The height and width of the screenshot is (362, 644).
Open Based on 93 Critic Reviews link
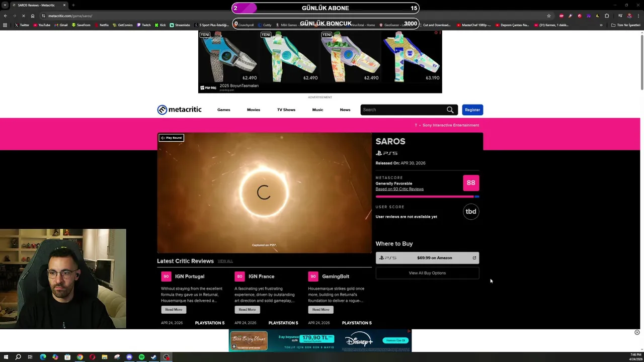pos(399,189)
